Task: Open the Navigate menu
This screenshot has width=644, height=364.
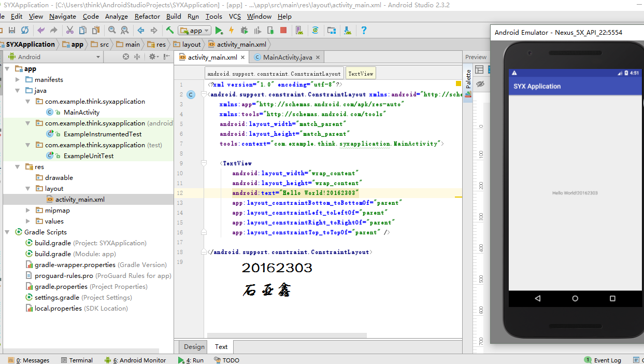Action: 62,16
